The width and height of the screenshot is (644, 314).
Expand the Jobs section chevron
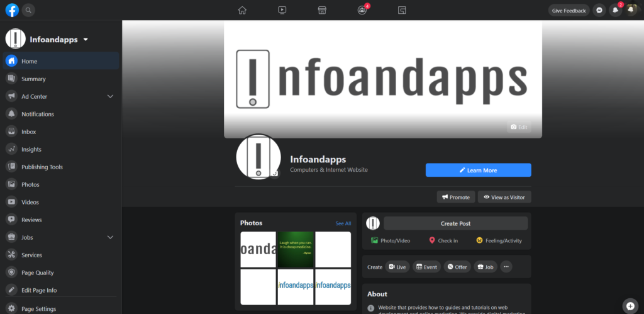tap(111, 237)
